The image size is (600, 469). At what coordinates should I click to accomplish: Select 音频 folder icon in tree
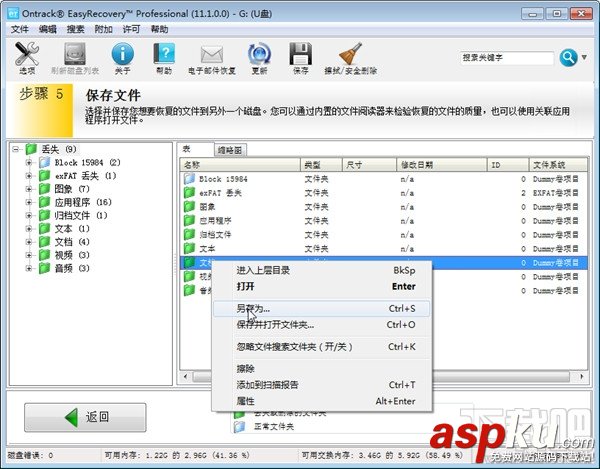click(44, 268)
